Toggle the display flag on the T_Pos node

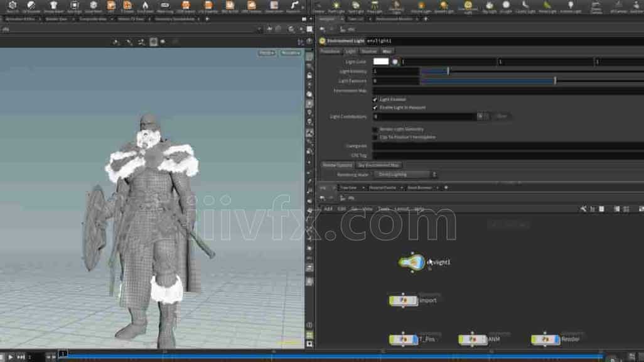pyautogui.click(x=416, y=339)
